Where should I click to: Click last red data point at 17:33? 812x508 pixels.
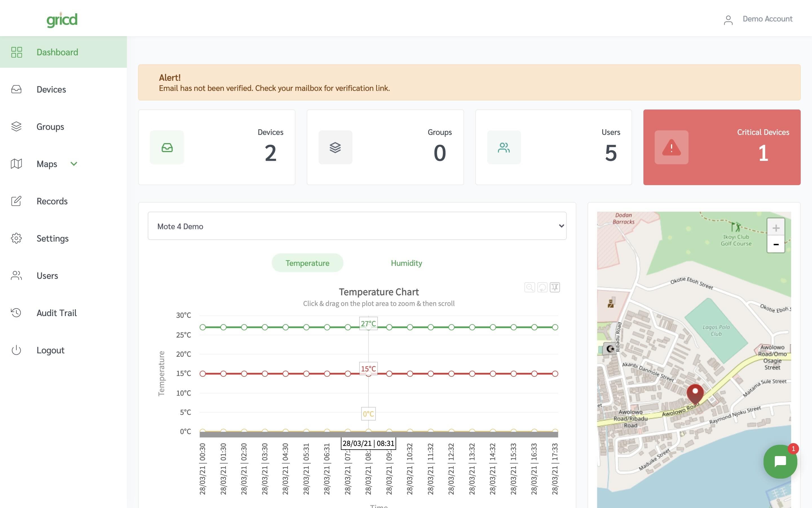(x=555, y=374)
